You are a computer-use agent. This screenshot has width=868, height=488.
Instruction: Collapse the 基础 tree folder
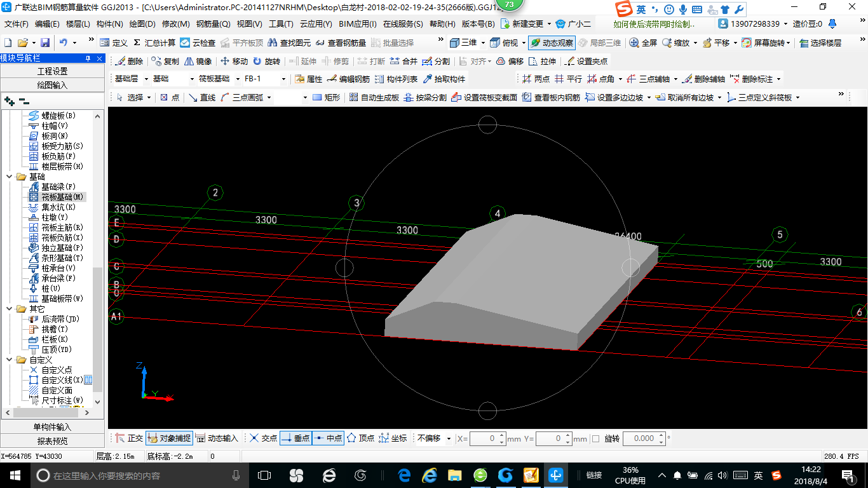(10, 177)
